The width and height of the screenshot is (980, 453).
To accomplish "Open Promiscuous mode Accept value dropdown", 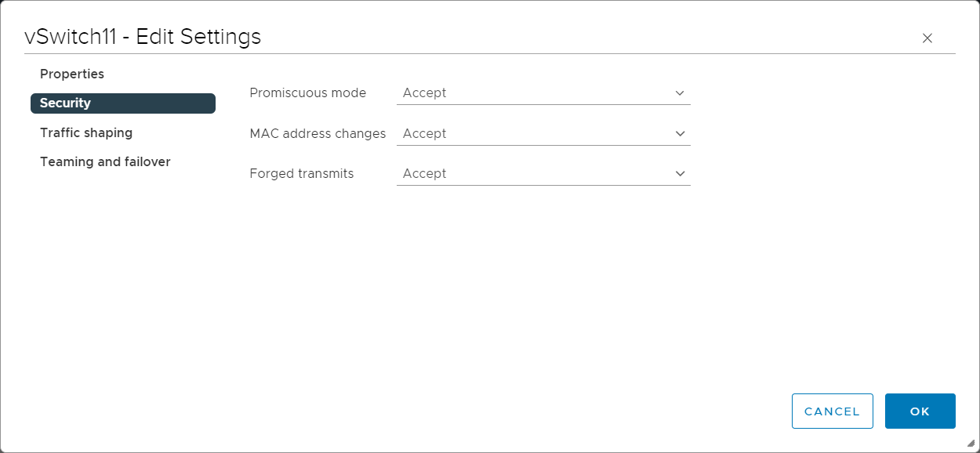I will click(x=543, y=92).
